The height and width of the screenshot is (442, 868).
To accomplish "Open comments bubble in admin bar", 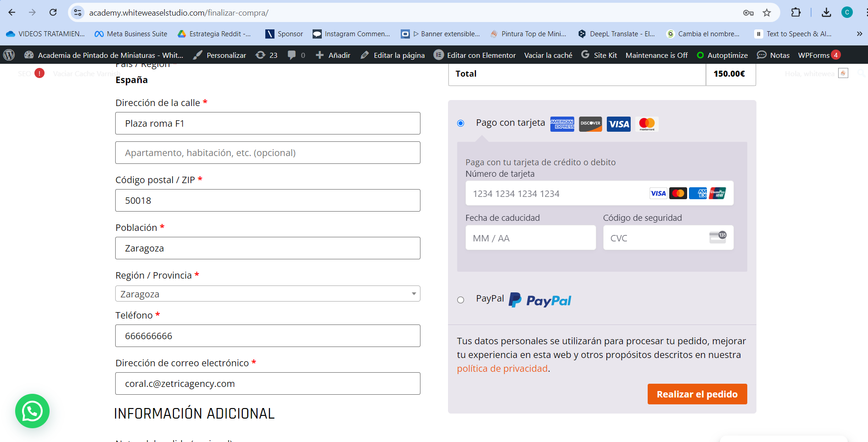I will click(296, 55).
